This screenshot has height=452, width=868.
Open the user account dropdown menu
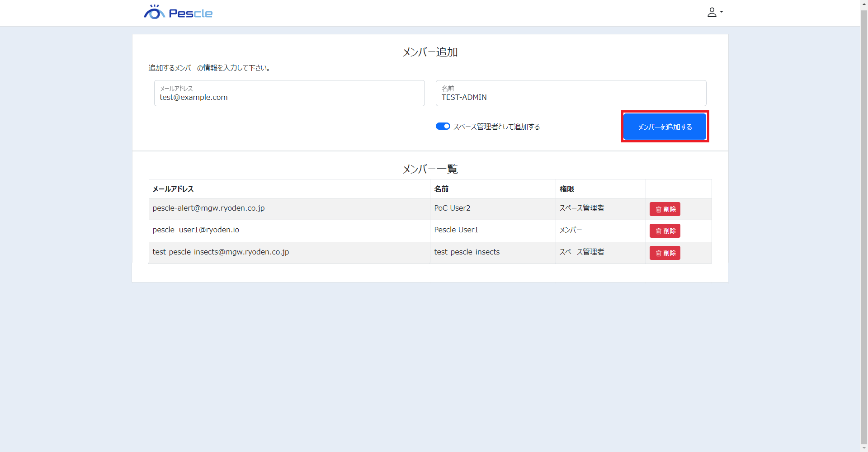(x=715, y=12)
